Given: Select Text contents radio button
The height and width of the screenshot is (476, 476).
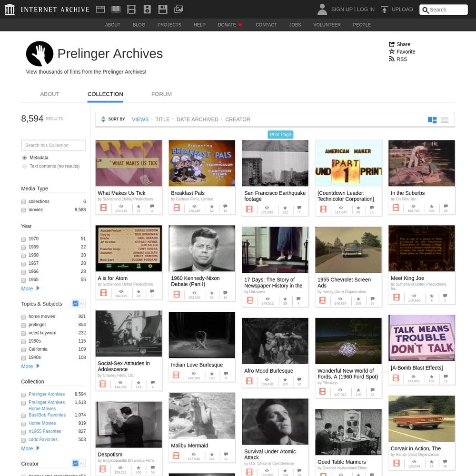Looking at the screenshot, I should [25, 166].
